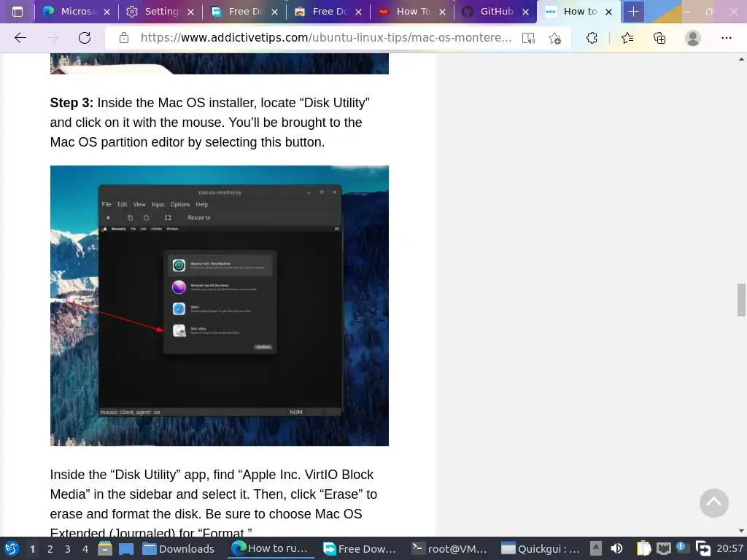The width and height of the screenshot is (747, 560).
Task: Close the Settings tab
Action: pos(191,12)
